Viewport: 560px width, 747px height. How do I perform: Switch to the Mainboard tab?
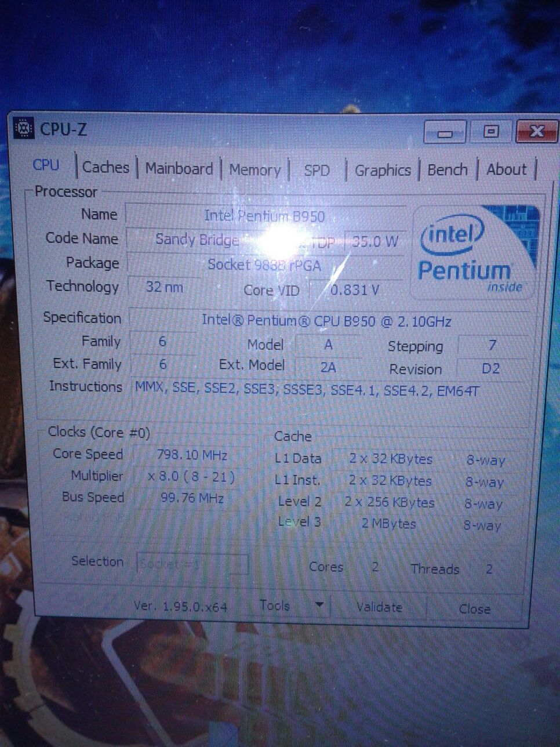pos(179,169)
